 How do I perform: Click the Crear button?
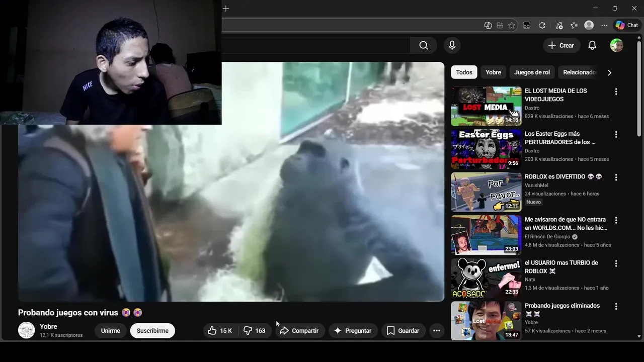point(561,45)
